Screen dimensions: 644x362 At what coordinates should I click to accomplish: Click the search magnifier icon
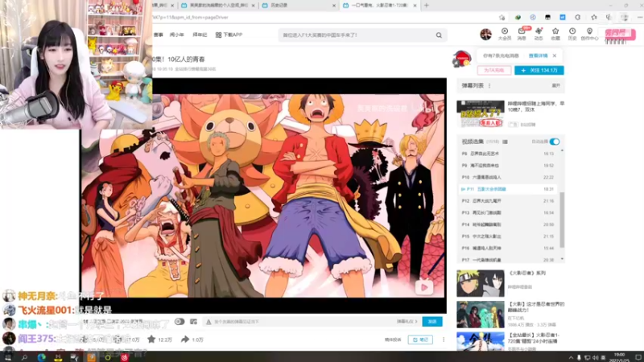coord(439,35)
